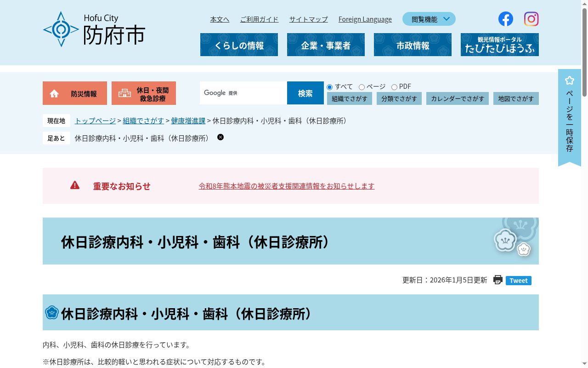The width and height of the screenshot is (588, 368).
Task: Expand the 閲覧機能 dropdown
Action: 429,19
